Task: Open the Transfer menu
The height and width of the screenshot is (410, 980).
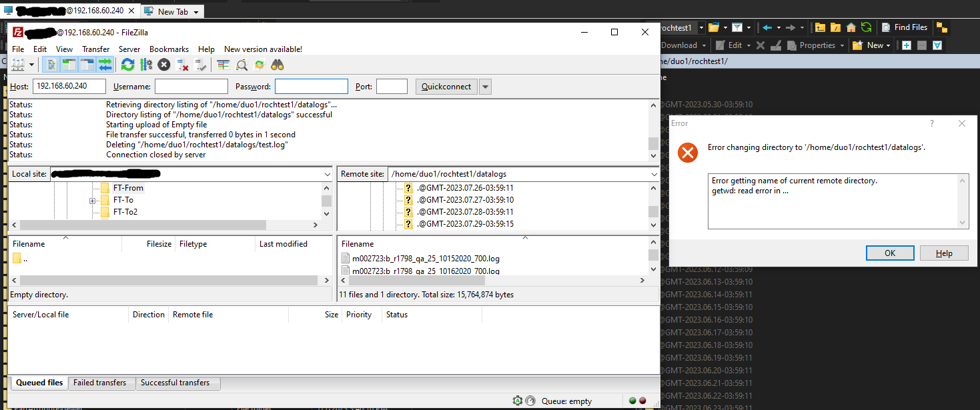Action: tap(95, 49)
